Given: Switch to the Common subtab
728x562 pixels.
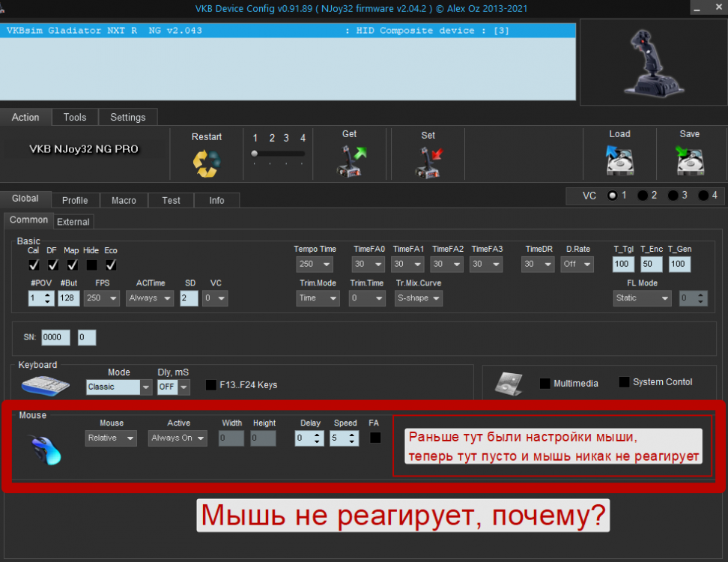Looking at the screenshot, I should click(28, 220).
